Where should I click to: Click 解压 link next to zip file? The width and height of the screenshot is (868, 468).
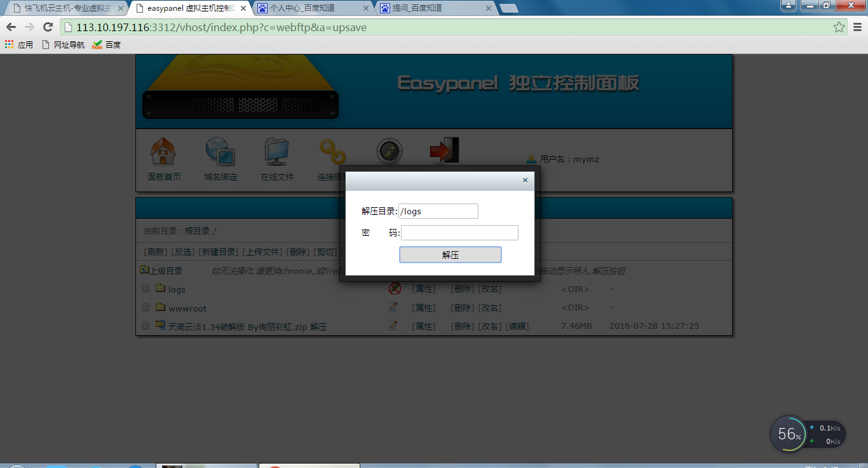point(318,326)
